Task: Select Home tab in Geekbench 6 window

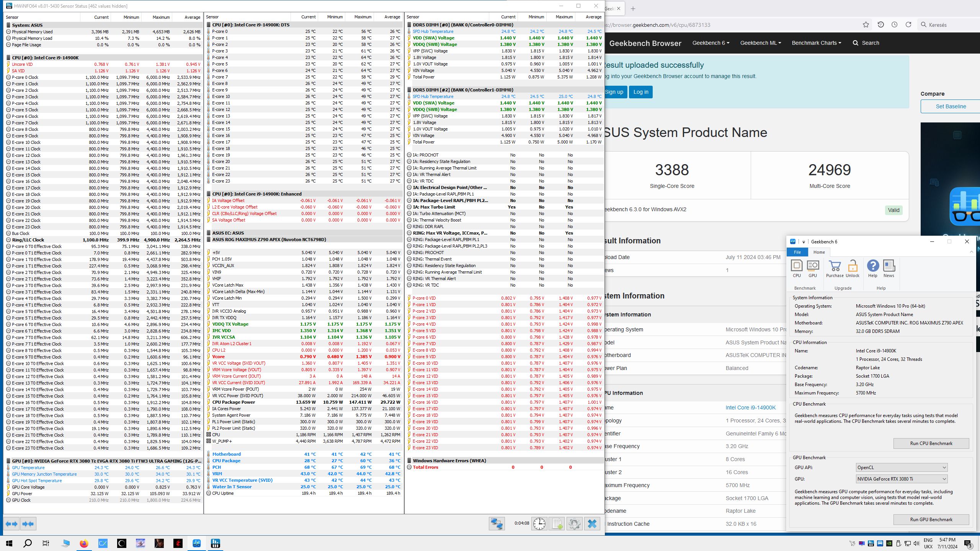Action: click(x=819, y=252)
